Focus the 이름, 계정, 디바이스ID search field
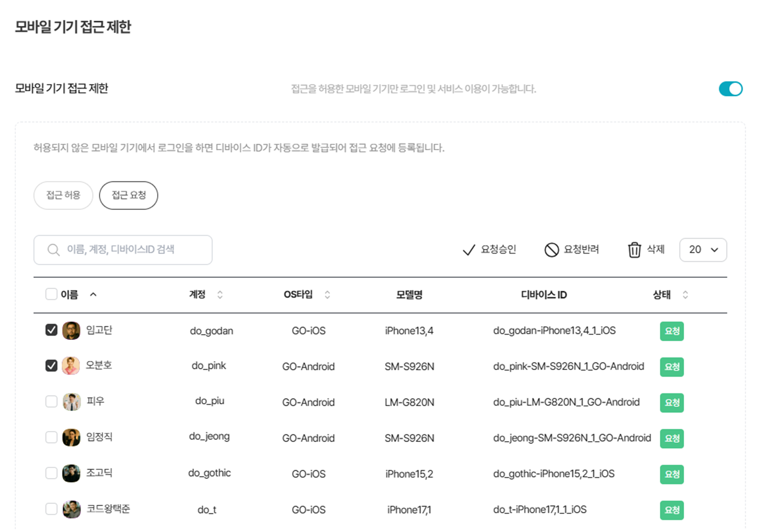This screenshot has width=760, height=532. tap(129, 250)
